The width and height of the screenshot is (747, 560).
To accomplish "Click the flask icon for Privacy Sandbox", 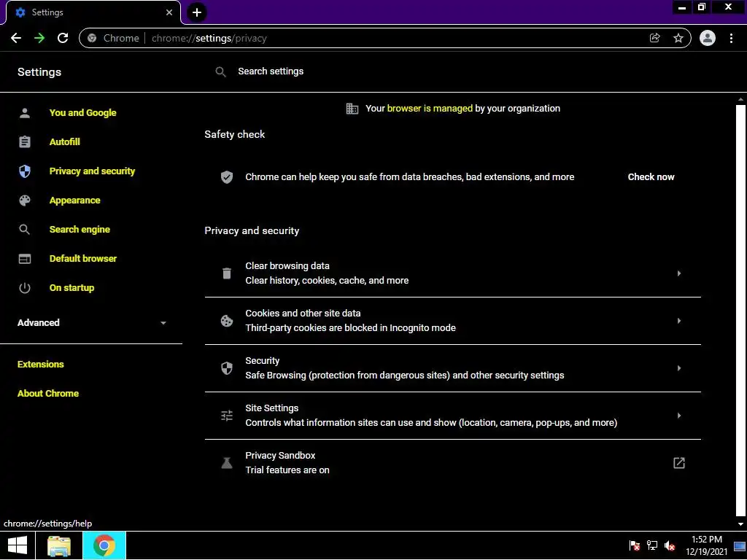I will (x=227, y=463).
